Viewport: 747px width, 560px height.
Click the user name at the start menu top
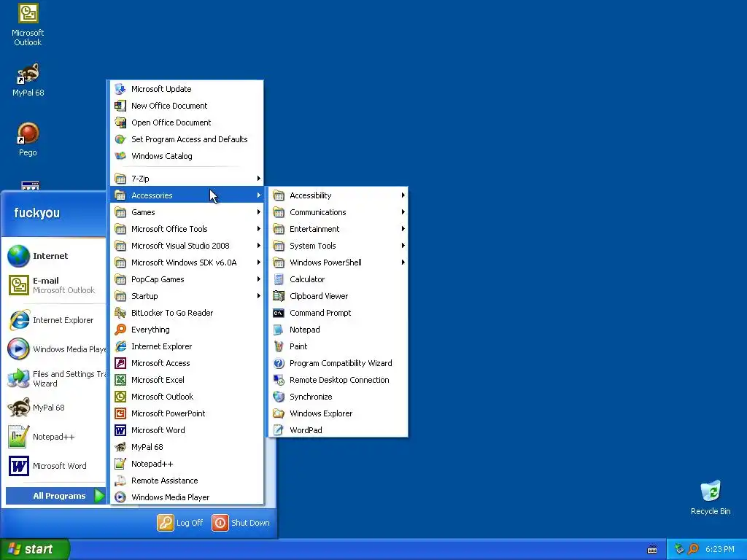tap(36, 213)
